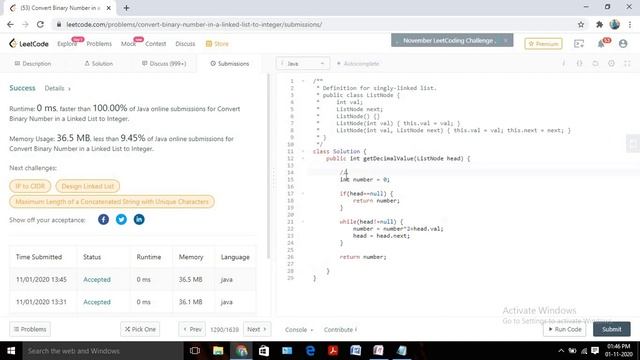640x360 pixels.
Task: Open a new browser tab
Action: pyautogui.click(x=126, y=8)
